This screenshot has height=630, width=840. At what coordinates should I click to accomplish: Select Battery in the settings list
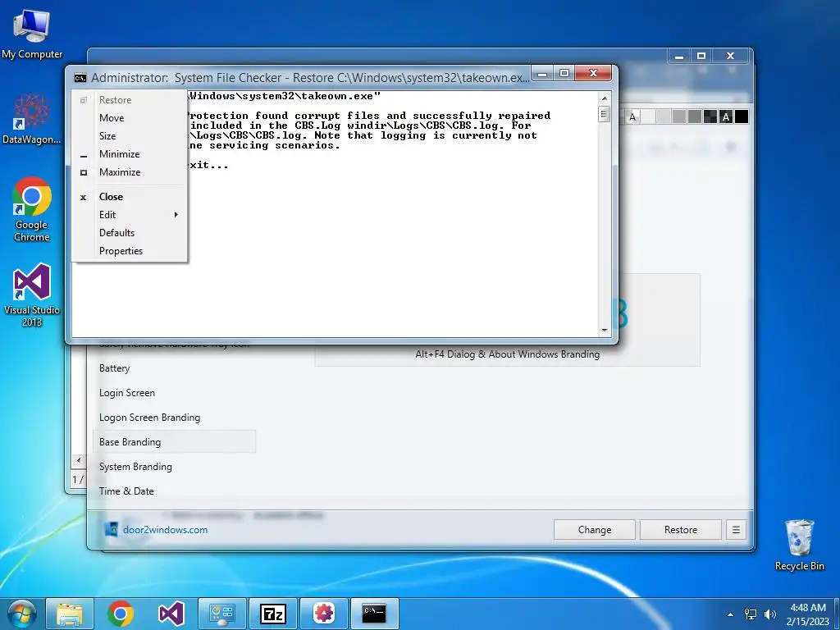click(x=174, y=368)
